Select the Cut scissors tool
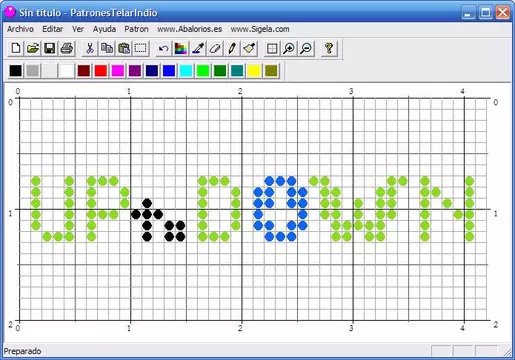This screenshot has height=360, width=515. coord(90,49)
